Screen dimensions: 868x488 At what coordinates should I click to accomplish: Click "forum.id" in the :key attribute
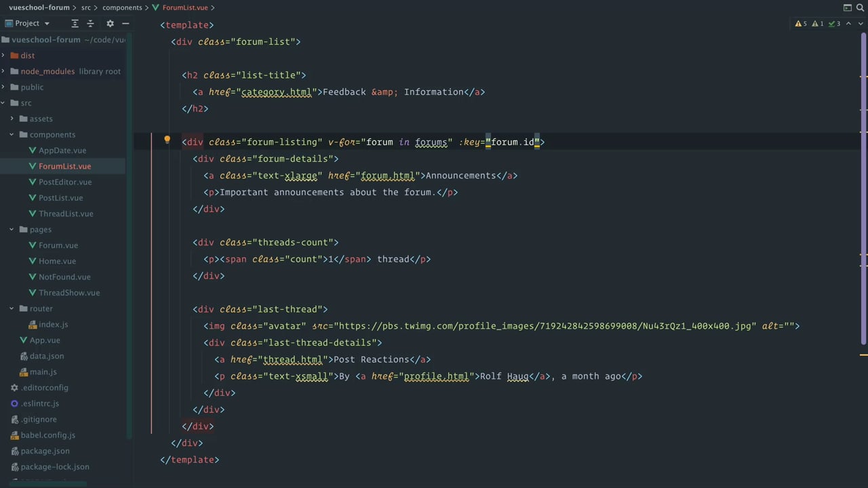513,142
